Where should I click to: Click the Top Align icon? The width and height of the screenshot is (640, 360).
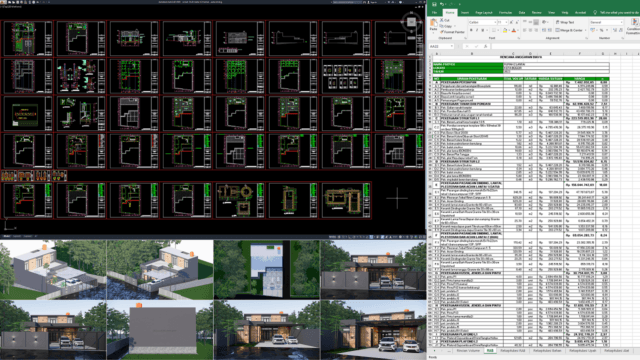point(524,22)
